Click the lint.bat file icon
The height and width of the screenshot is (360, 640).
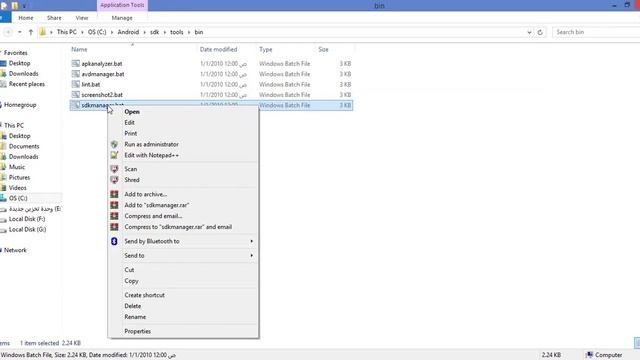(x=76, y=84)
